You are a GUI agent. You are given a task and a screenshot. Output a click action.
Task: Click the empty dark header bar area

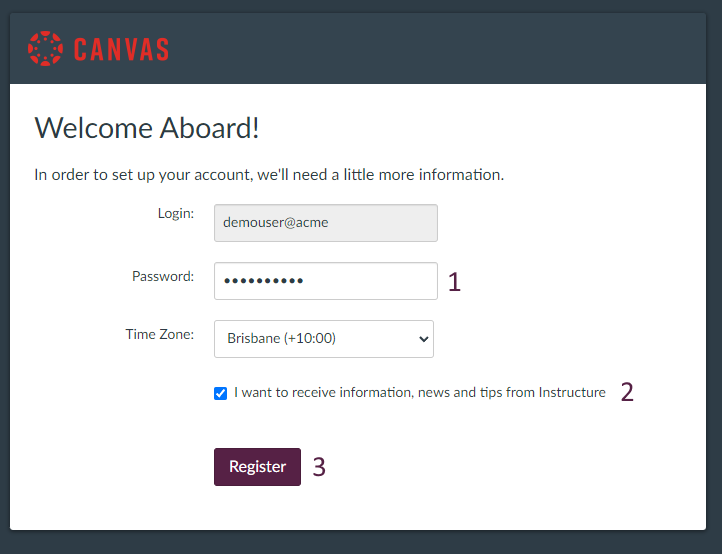[450, 48]
